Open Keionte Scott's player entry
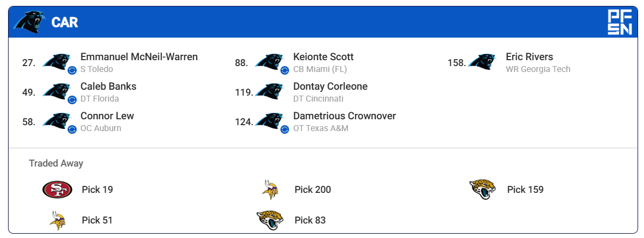Screen dimensions: 644x238 (323, 57)
